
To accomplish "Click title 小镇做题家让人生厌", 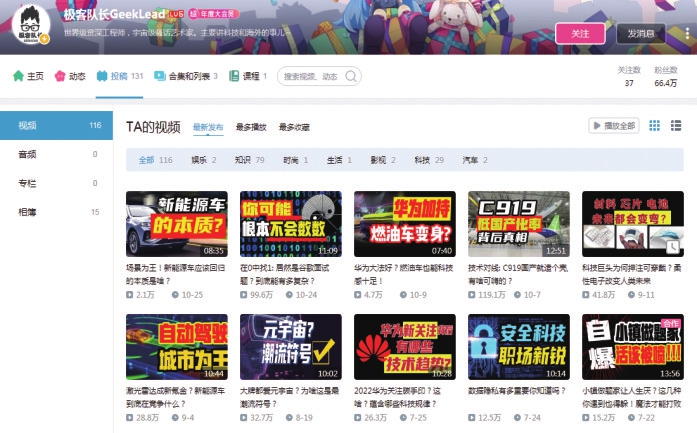I will pos(632,397).
